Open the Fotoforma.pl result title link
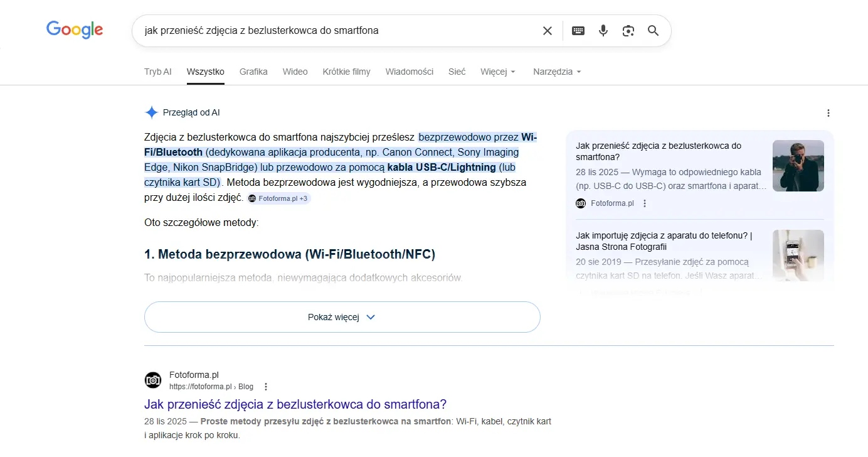868x457 pixels. tap(295, 404)
